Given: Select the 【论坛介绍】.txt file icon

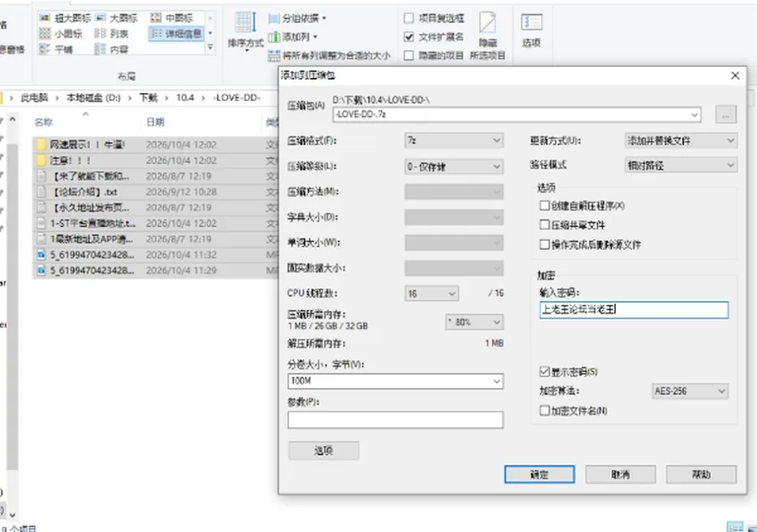Looking at the screenshot, I should [x=42, y=192].
